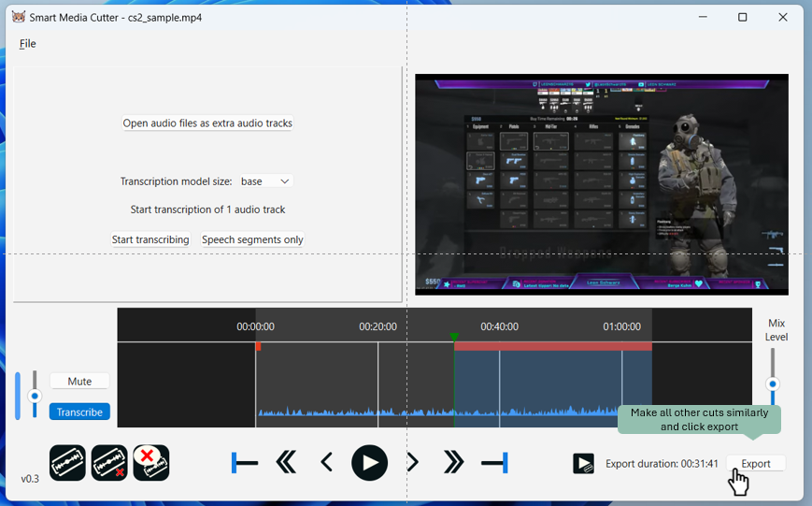Jump to the start of the timeline
812x506 pixels.
(x=245, y=463)
